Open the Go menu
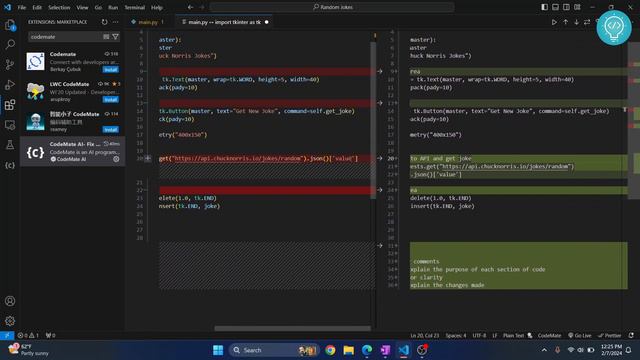This screenshot has width=640, height=360. click(98, 7)
